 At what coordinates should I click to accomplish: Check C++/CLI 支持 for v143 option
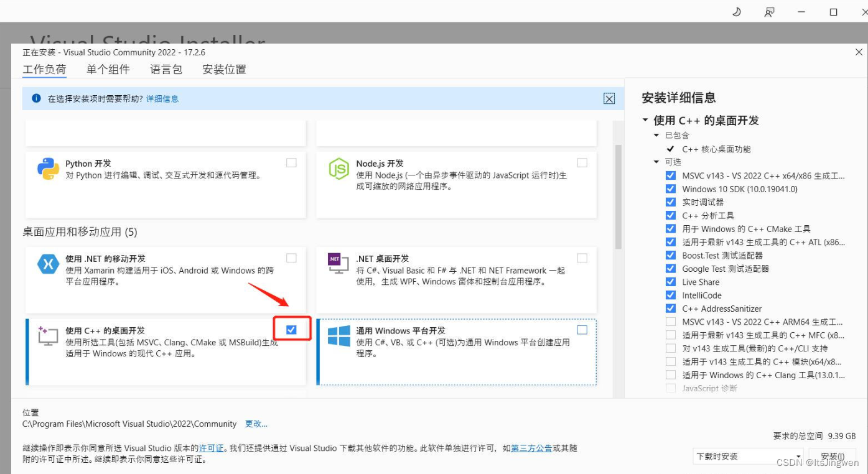[670, 348]
